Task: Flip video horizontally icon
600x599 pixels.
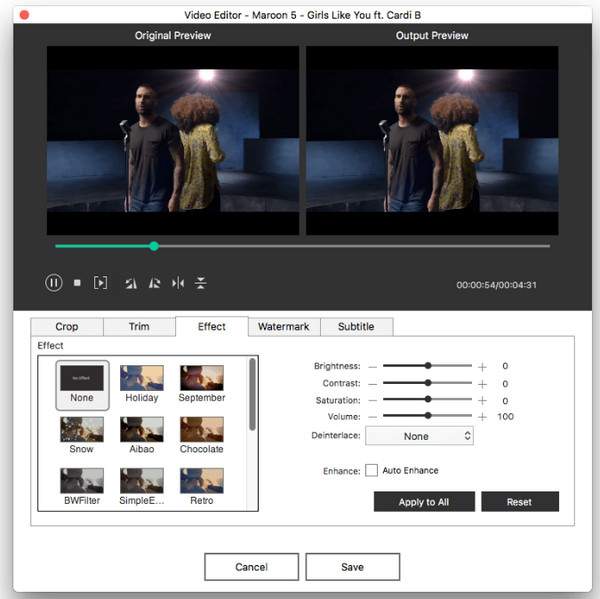Action: (178, 283)
